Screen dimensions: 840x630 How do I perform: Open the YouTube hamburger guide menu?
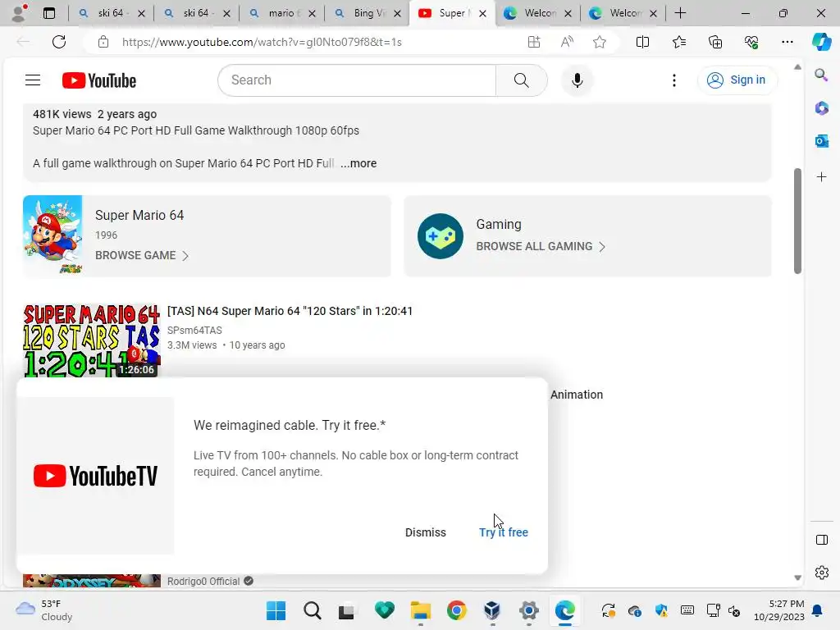click(33, 80)
